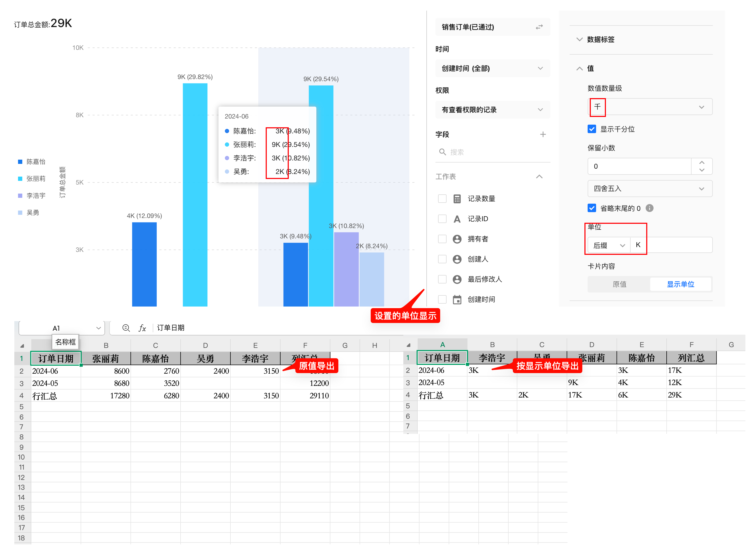
Task: Click the info icon next to 省略末尾的 0
Action: [649, 208]
